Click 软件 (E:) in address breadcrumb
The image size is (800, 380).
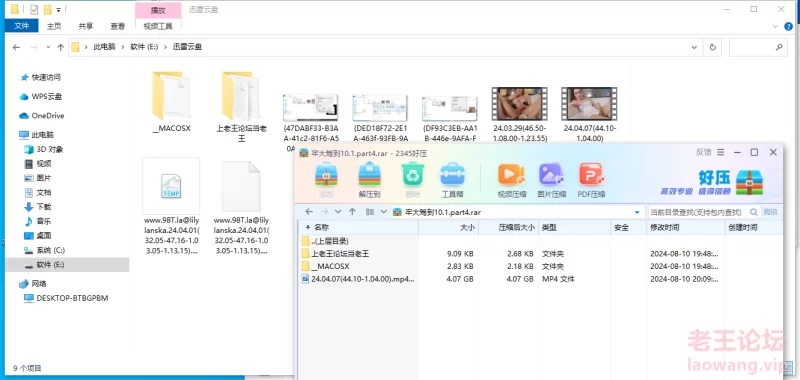click(x=144, y=47)
